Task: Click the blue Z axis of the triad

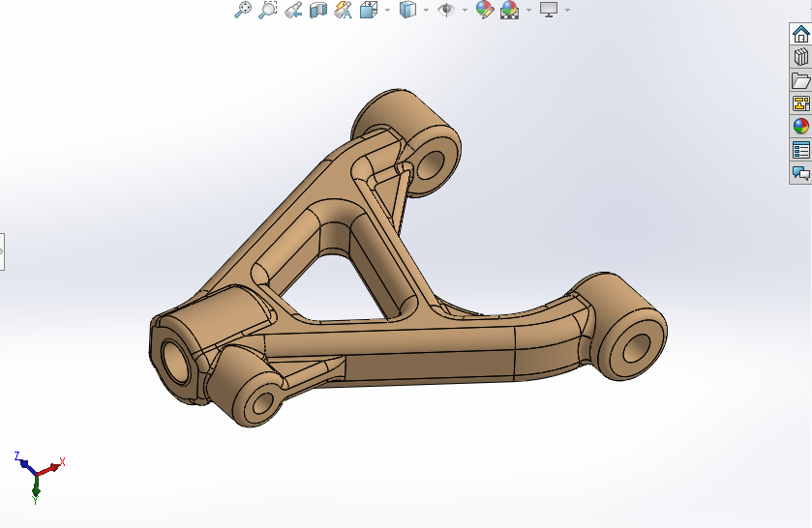Action: pyautogui.click(x=25, y=463)
